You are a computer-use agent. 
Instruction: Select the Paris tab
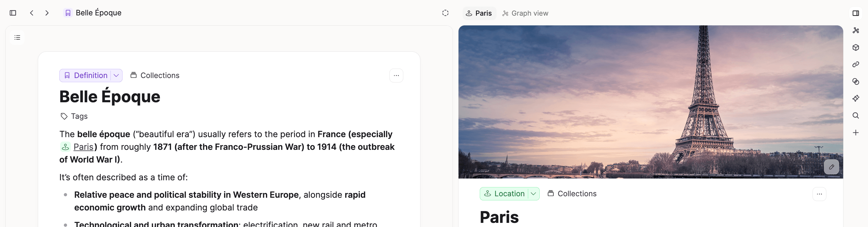coord(479,13)
